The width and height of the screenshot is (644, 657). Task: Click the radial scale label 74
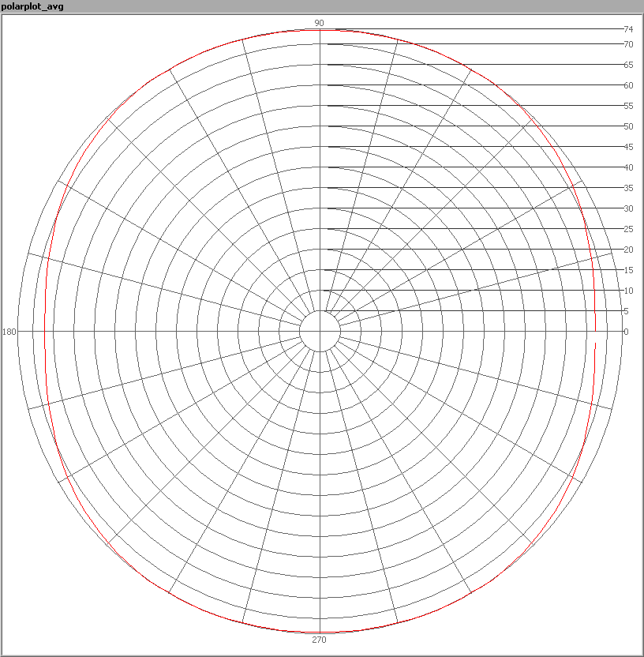click(628, 29)
